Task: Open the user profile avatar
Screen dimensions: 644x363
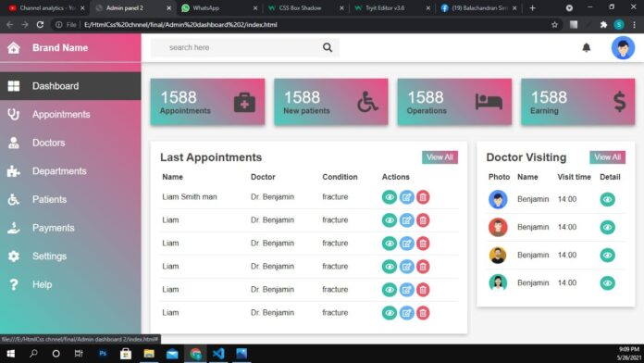Action: [623, 47]
